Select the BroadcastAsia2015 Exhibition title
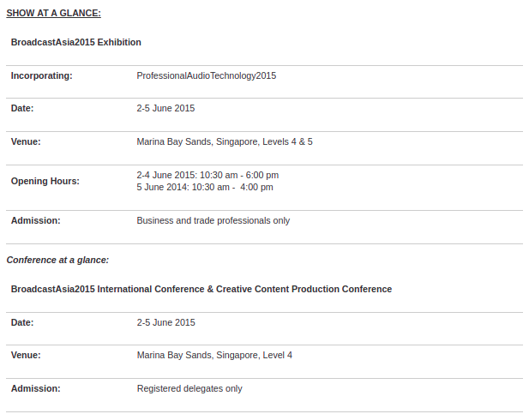 pyautogui.click(x=76, y=42)
